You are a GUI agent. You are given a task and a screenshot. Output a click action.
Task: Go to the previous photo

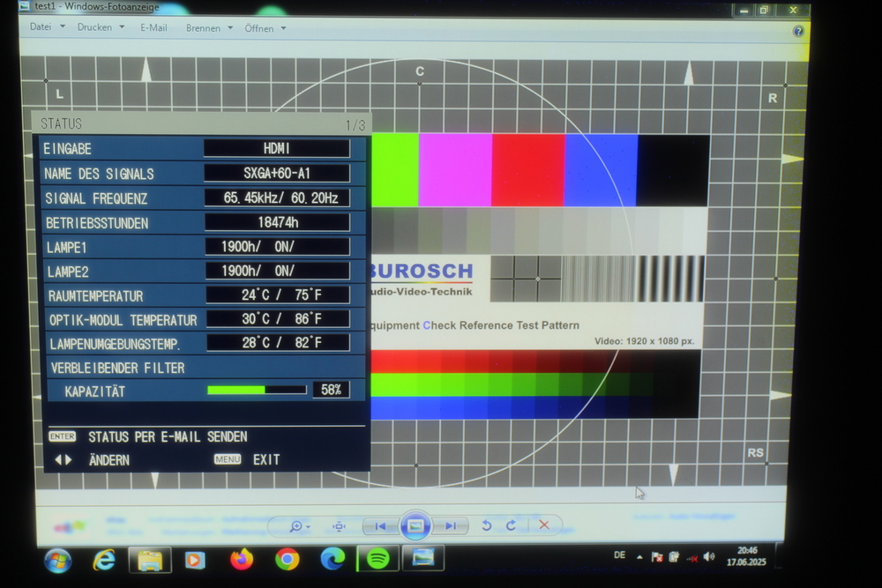[380, 526]
